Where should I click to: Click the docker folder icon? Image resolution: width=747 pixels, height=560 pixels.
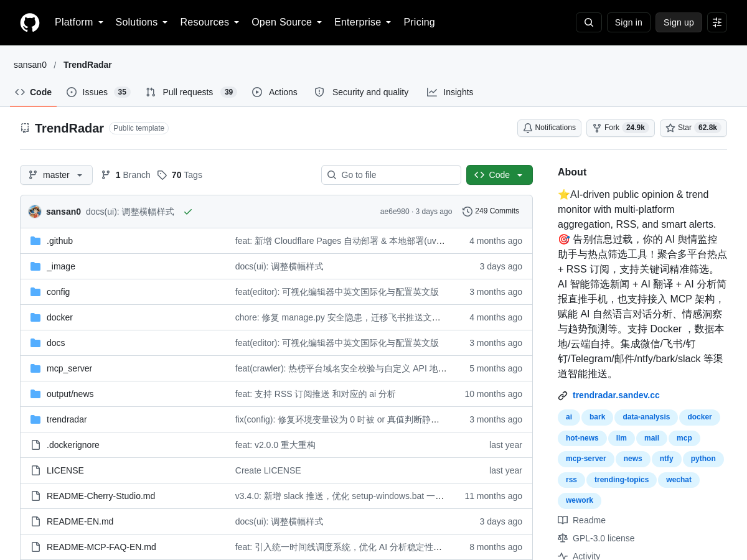(35, 317)
